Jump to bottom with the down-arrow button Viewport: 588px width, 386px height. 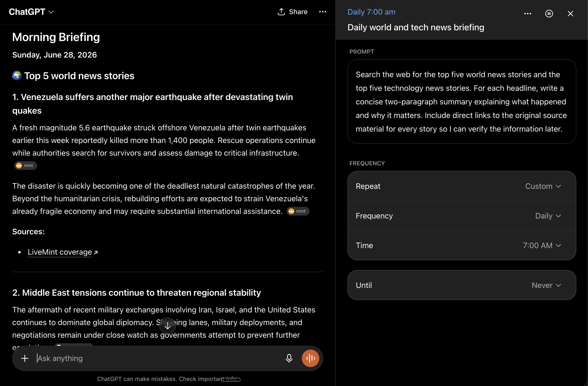pos(167,326)
